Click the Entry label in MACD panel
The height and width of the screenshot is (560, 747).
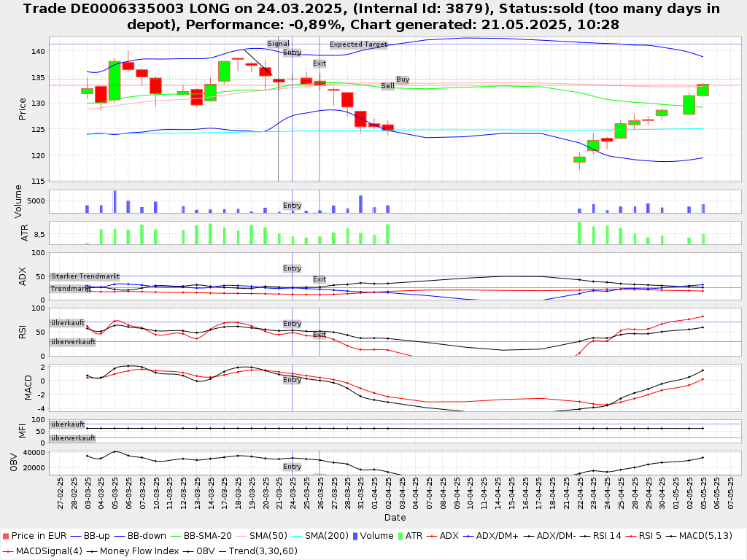point(292,380)
